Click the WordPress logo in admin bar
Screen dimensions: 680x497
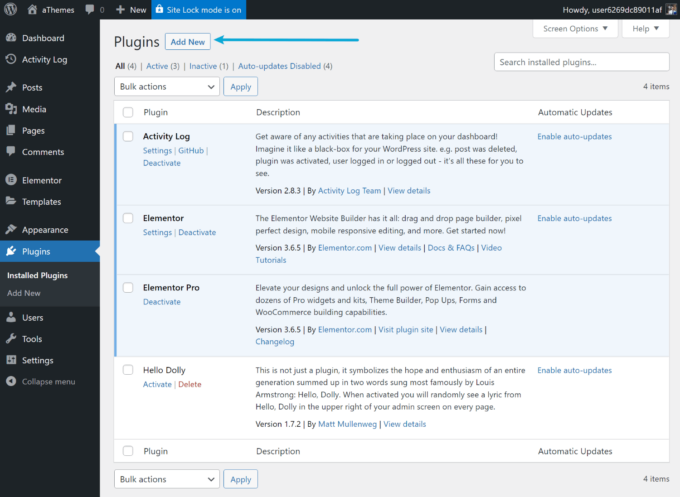tap(10, 9)
